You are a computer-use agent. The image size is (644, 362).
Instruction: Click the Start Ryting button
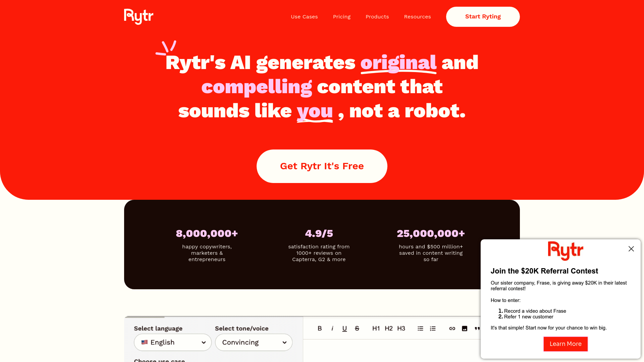click(x=483, y=17)
